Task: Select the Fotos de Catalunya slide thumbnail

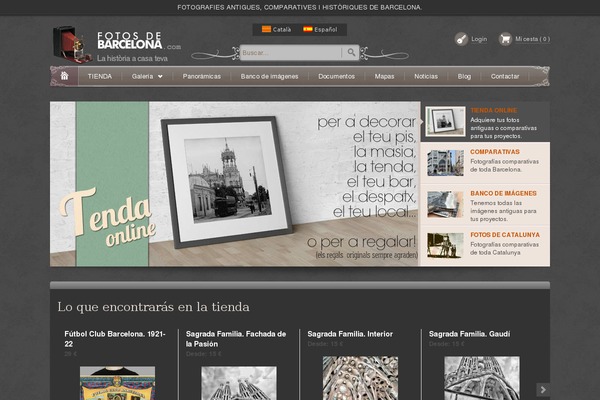Action: point(445,246)
